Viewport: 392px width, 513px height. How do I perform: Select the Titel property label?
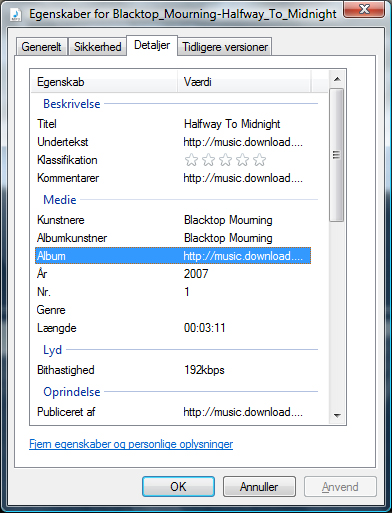[x=47, y=124]
